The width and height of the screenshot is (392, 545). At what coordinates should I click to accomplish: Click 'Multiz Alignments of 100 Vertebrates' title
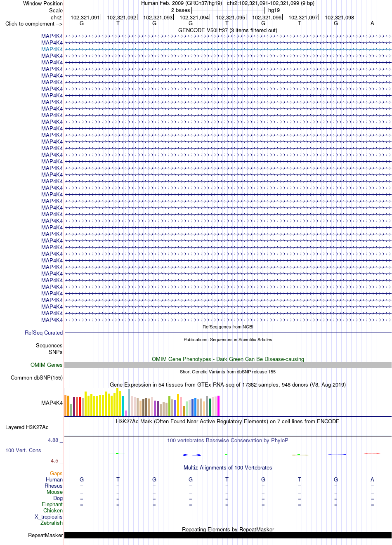pyautogui.click(x=228, y=467)
